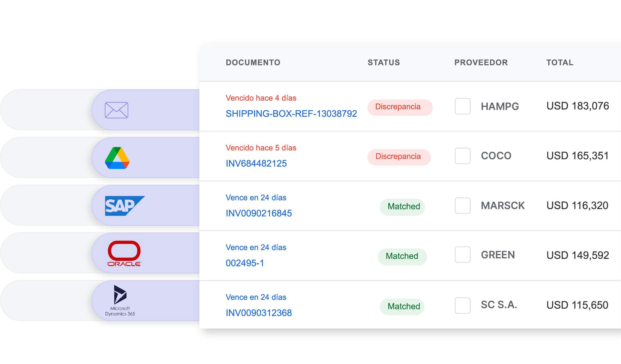This screenshot has height=364, width=621.
Task: Open invoice INV0090312368
Action: pos(258,313)
